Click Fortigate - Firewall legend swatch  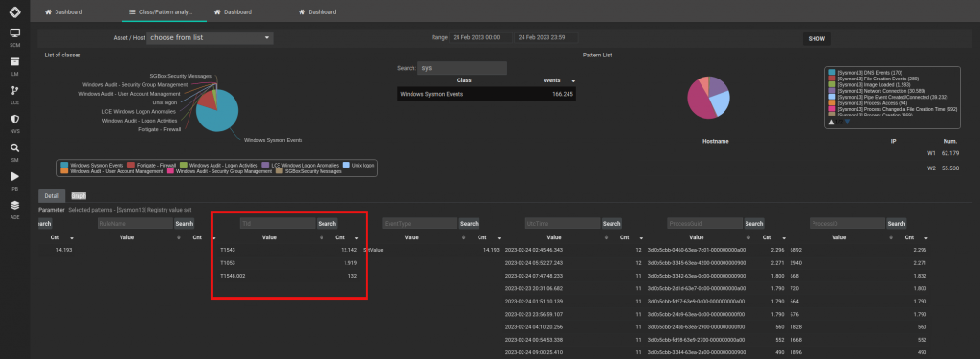pyautogui.click(x=130, y=165)
